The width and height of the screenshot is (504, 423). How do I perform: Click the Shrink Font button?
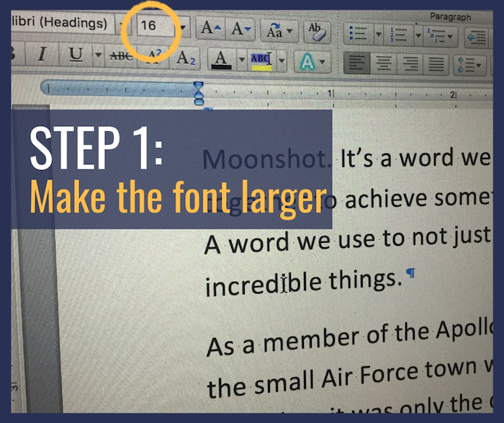click(x=240, y=30)
